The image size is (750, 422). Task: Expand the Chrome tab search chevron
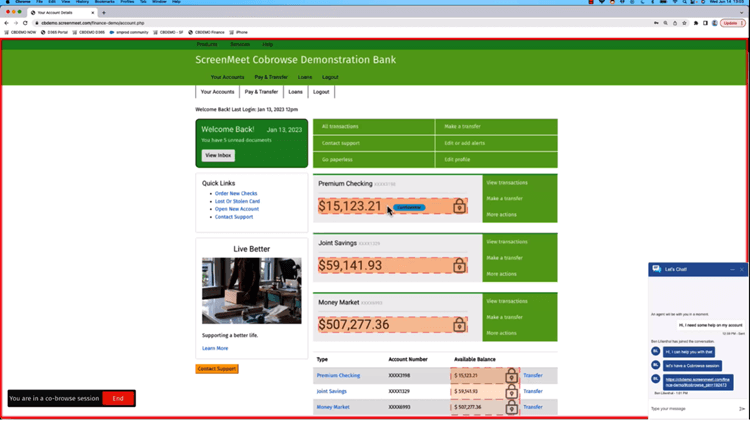[741, 13]
